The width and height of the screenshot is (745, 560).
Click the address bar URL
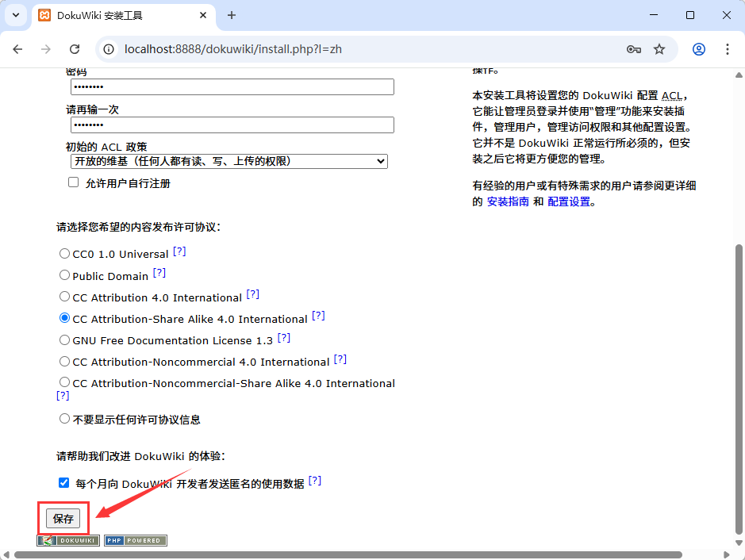click(232, 49)
